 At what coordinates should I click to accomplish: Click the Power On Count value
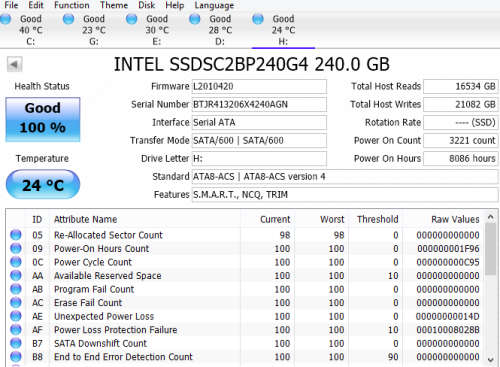461,140
